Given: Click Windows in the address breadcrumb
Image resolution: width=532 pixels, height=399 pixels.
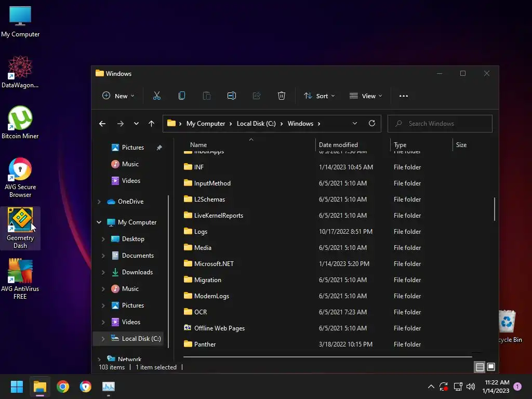Looking at the screenshot, I should (300, 124).
